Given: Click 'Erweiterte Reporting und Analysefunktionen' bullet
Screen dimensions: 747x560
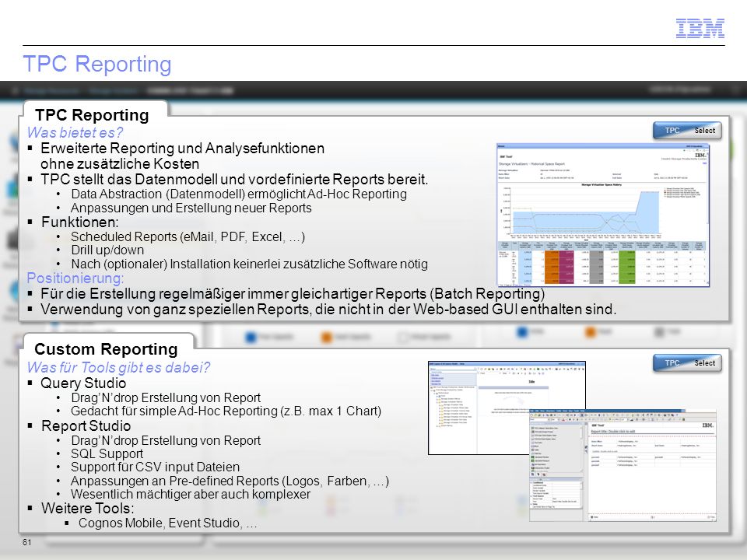Looking at the screenshot, I should 182,148.
